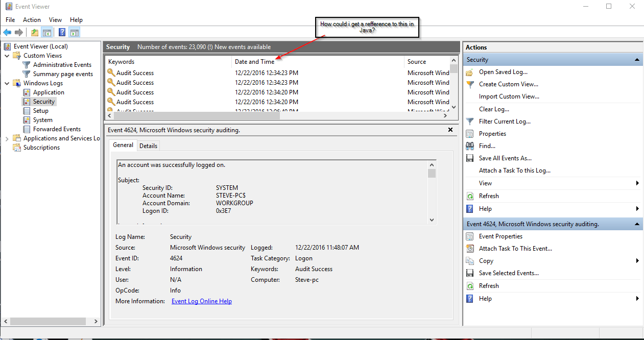The image size is (644, 340).
Task: Open the Event Log Online Help link
Action: coord(202,301)
